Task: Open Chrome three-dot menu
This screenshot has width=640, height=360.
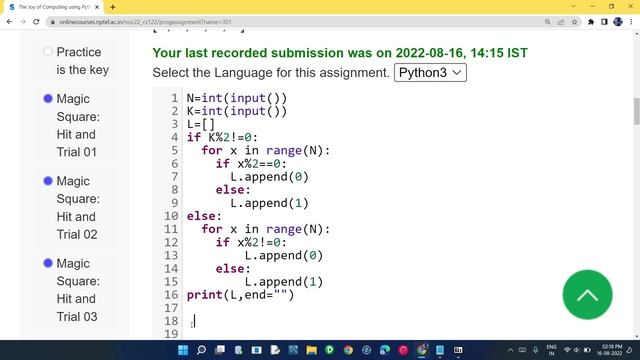Action: coord(631,22)
